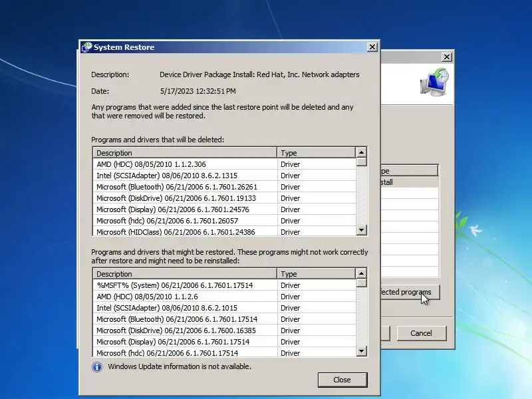
Task: Select Microsoft (Bluetooth) 6.1.7601.17514 row
Action: [224, 319]
